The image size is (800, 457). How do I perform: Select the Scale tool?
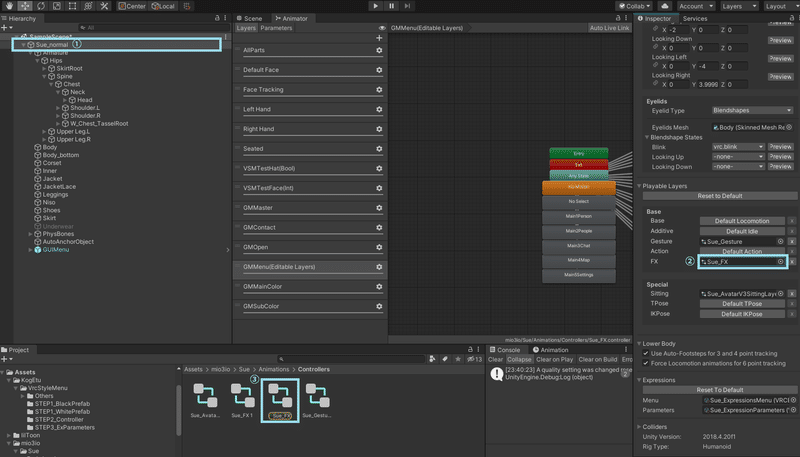(x=57, y=6)
